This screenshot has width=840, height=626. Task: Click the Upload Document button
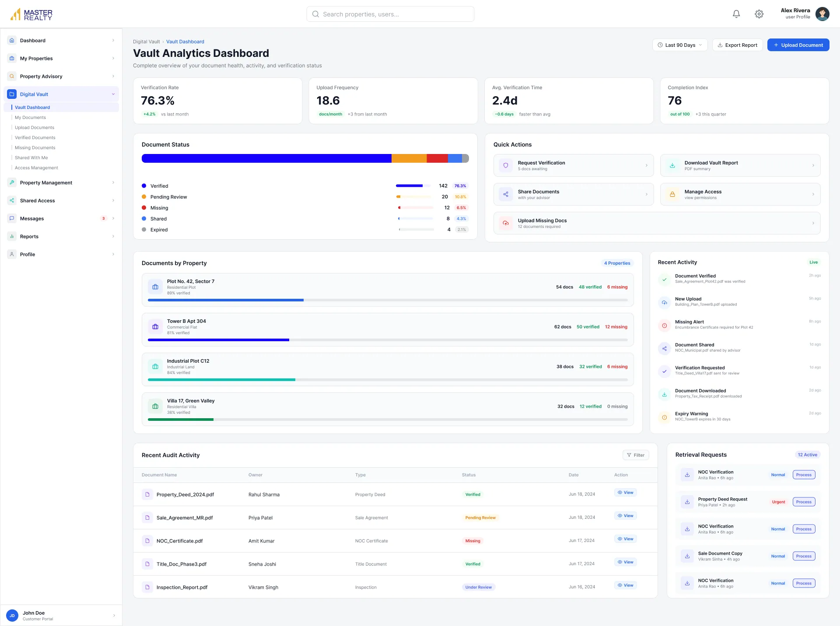point(798,45)
